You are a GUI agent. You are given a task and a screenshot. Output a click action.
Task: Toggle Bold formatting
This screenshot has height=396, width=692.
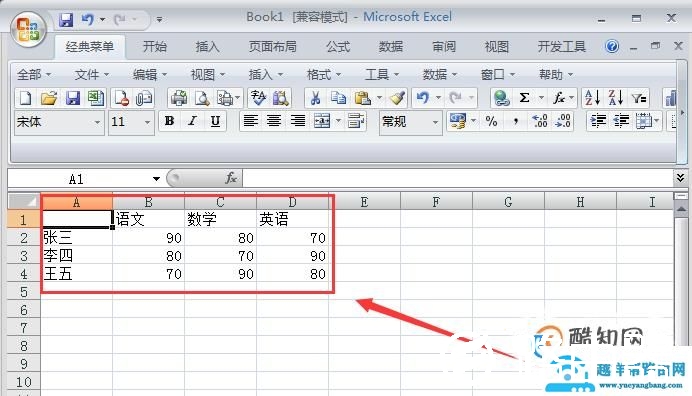[169, 121]
